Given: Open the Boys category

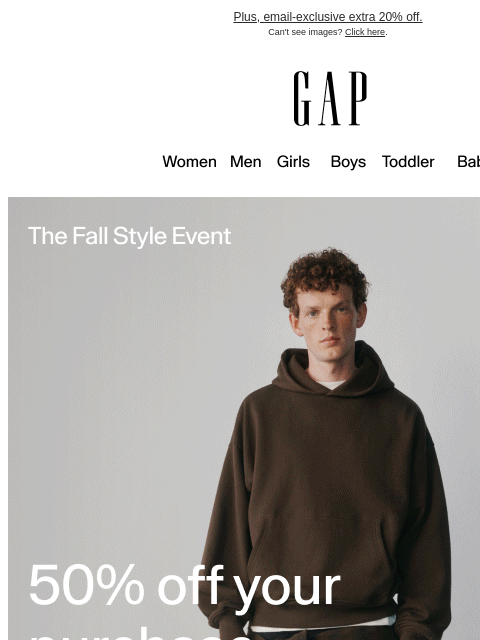Looking at the screenshot, I should point(348,162).
